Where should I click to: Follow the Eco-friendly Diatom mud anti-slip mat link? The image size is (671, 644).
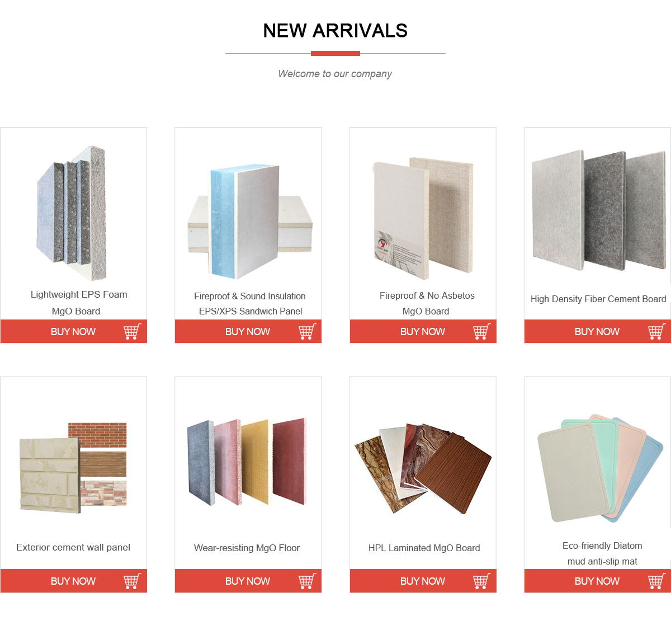pyautogui.click(x=602, y=553)
